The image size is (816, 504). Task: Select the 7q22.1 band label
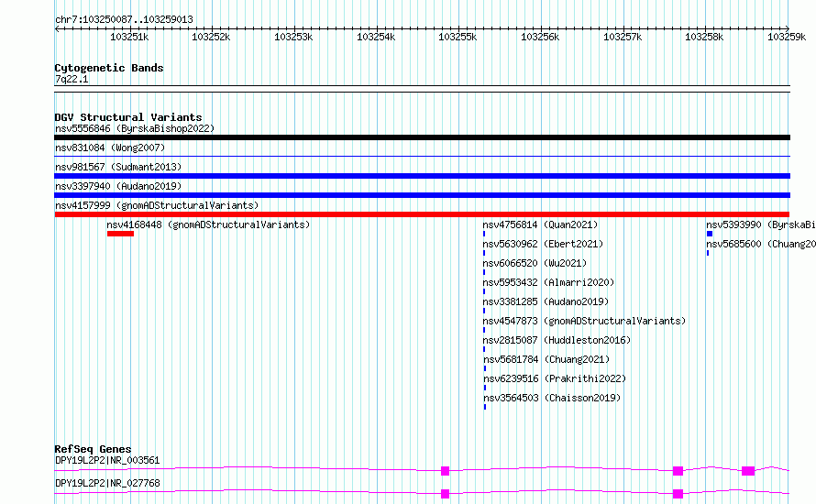72,79
